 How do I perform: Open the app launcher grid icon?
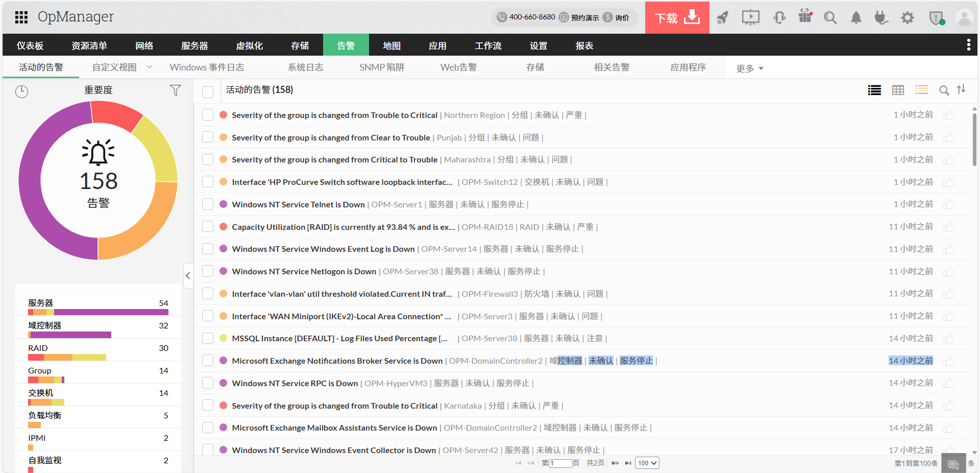(x=21, y=17)
